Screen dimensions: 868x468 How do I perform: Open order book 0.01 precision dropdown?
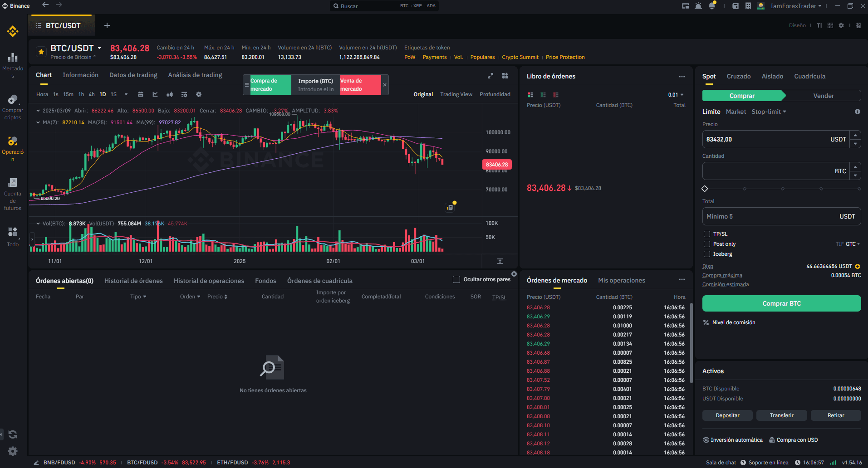click(676, 95)
